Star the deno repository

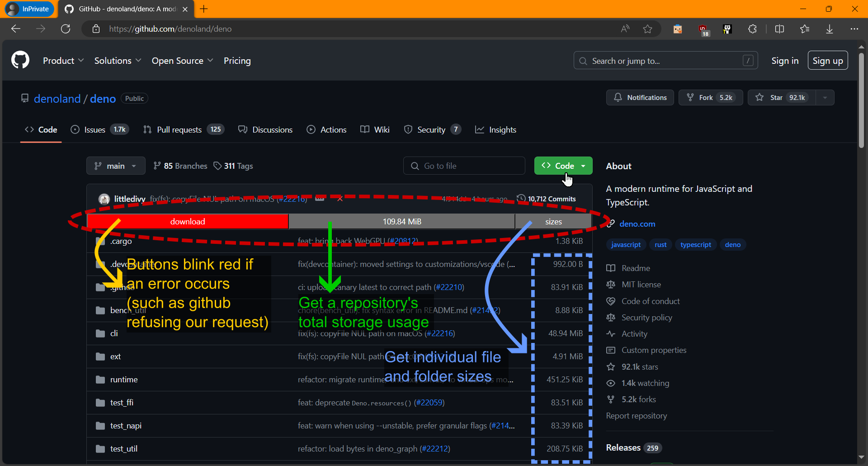pyautogui.click(x=782, y=98)
